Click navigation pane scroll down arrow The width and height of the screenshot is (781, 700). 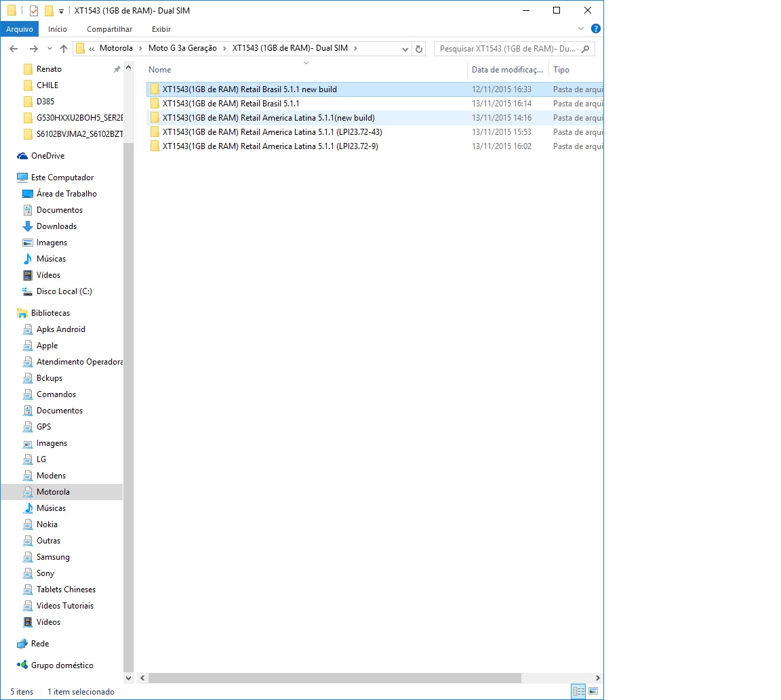pyautogui.click(x=129, y=678)
